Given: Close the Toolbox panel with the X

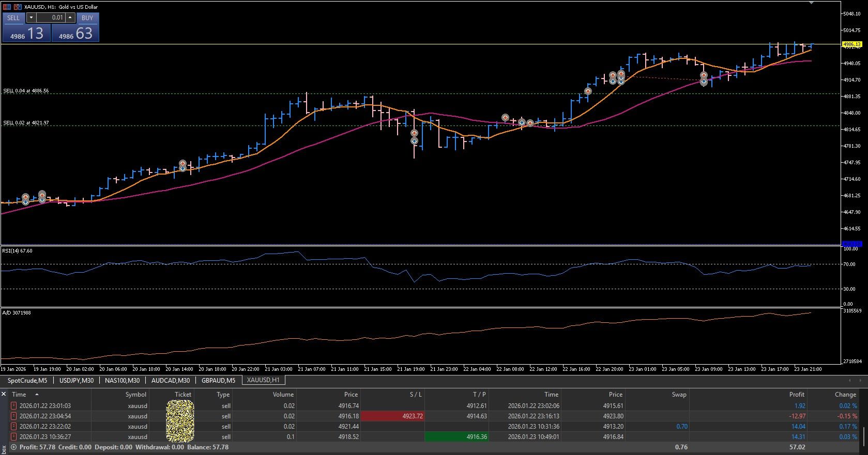Looking at the screenshot, I should [4, 394].
